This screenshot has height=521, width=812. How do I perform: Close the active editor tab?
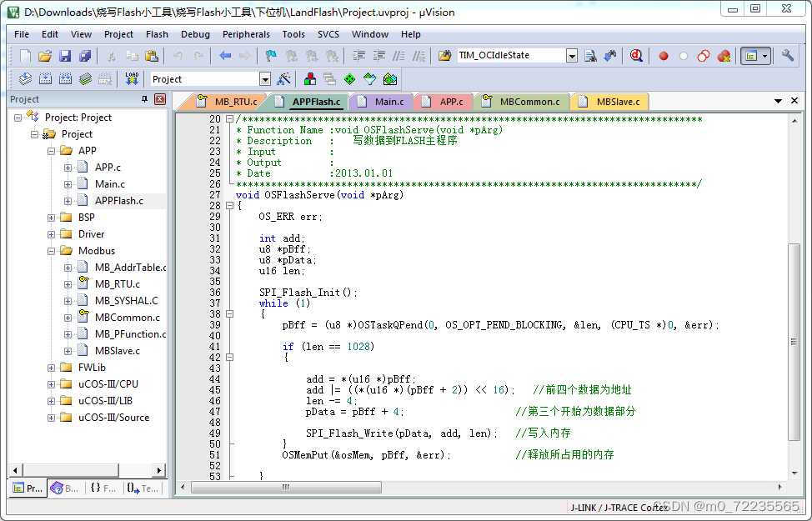[x=794, y=101]
